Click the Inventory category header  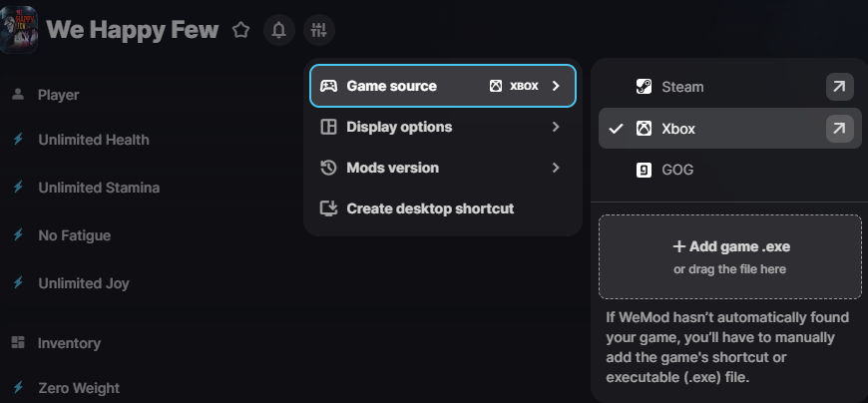(x=69, y=343)
